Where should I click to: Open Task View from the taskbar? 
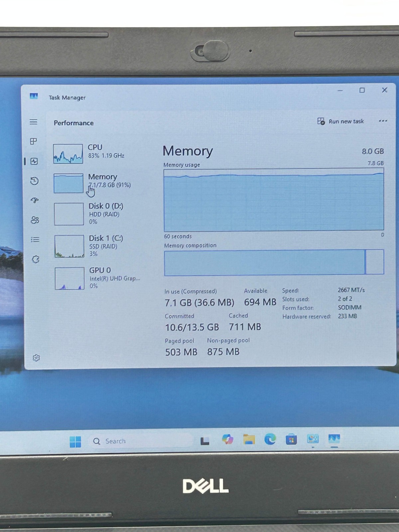205,441
